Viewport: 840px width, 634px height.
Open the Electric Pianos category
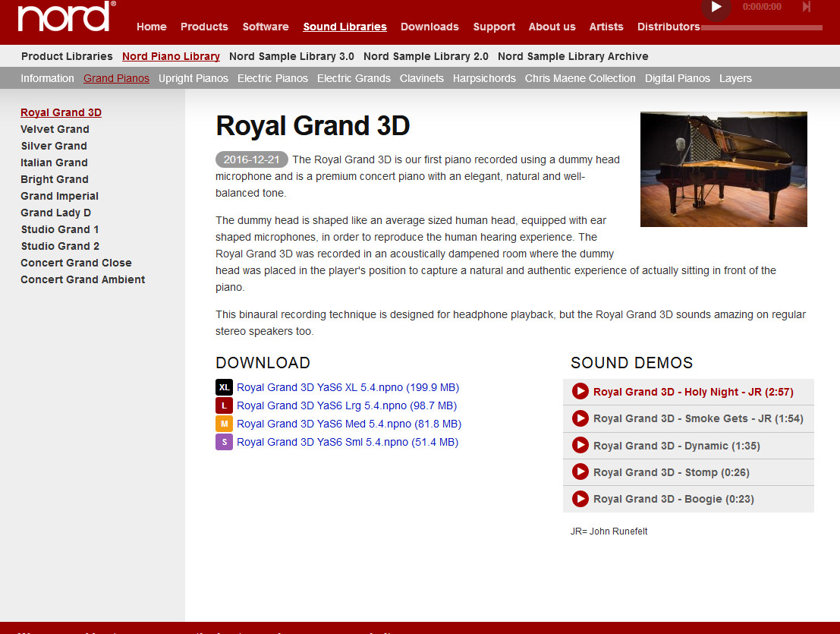pyautogui.click(x=272, y=78)
